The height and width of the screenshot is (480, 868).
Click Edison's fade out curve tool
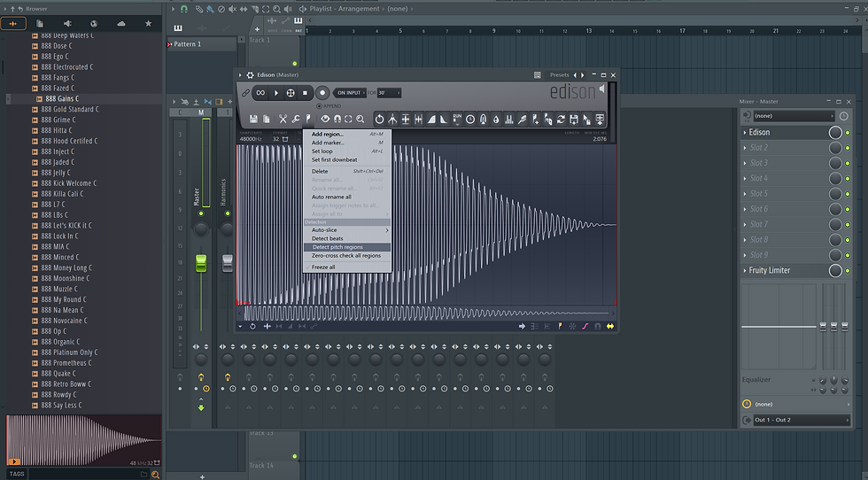(x=444, y=119)
